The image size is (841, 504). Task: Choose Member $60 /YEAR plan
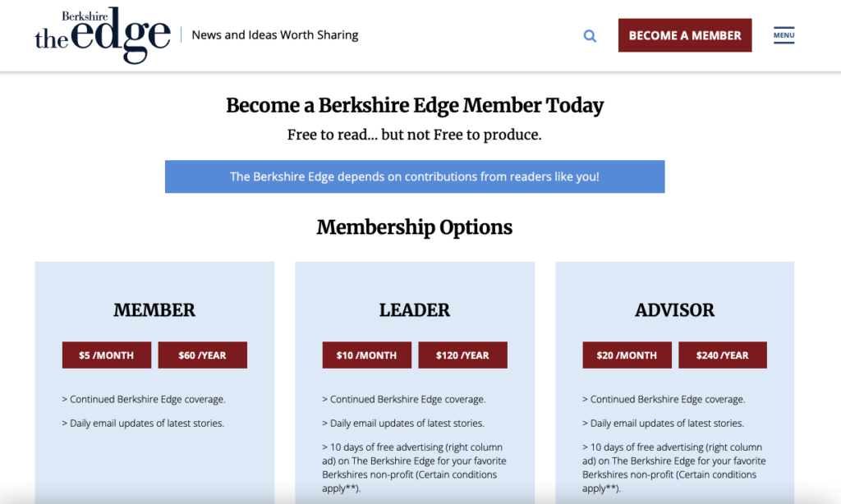tap(203, 355)
